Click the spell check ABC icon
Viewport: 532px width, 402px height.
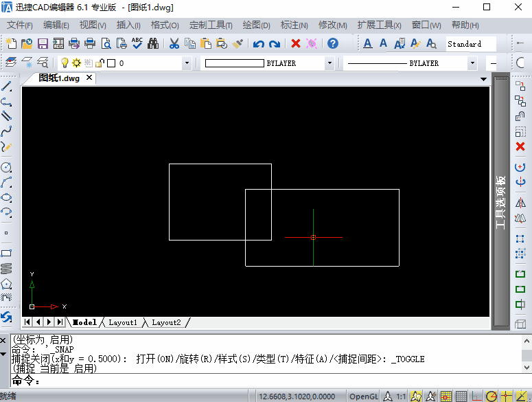click(x=137, y=44)
